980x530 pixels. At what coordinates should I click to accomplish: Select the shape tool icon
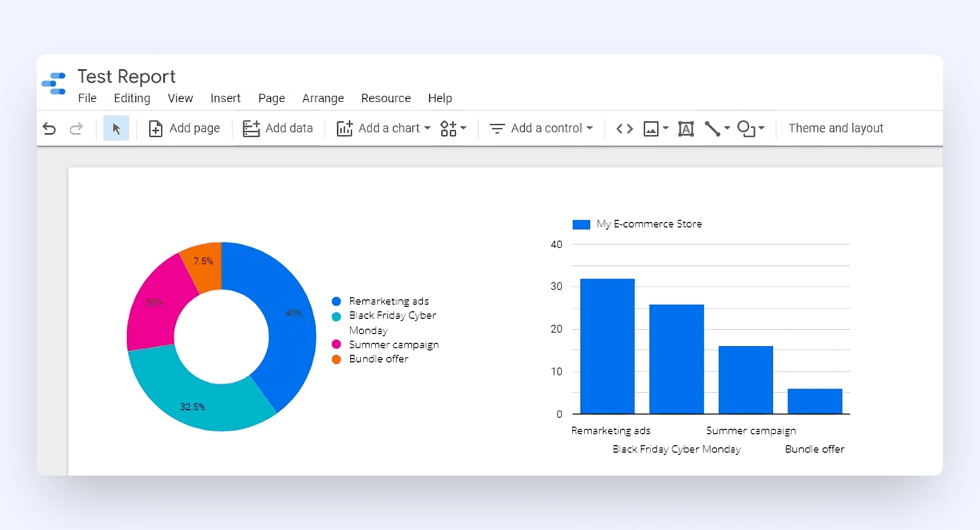click(x=746, y=129)
